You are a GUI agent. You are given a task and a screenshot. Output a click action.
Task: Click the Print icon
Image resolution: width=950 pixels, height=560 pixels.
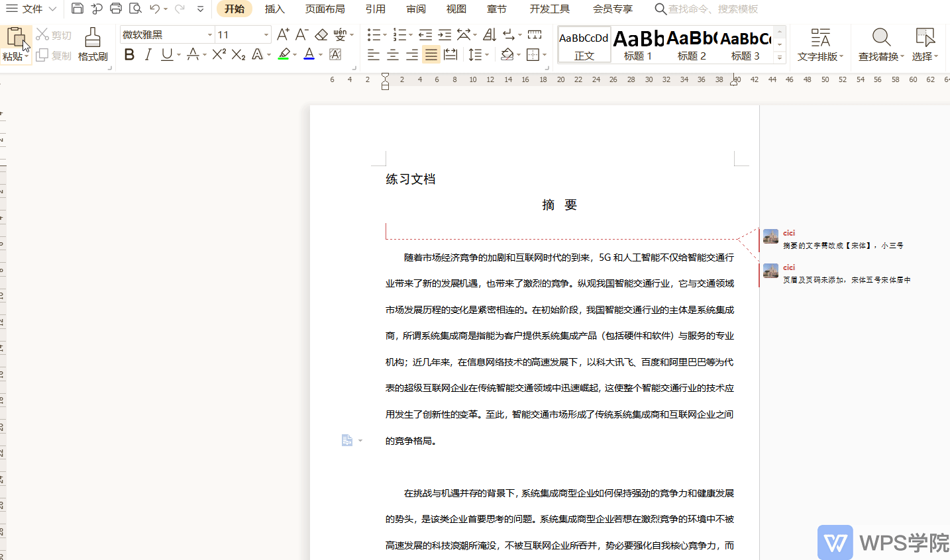click(116, 9)
